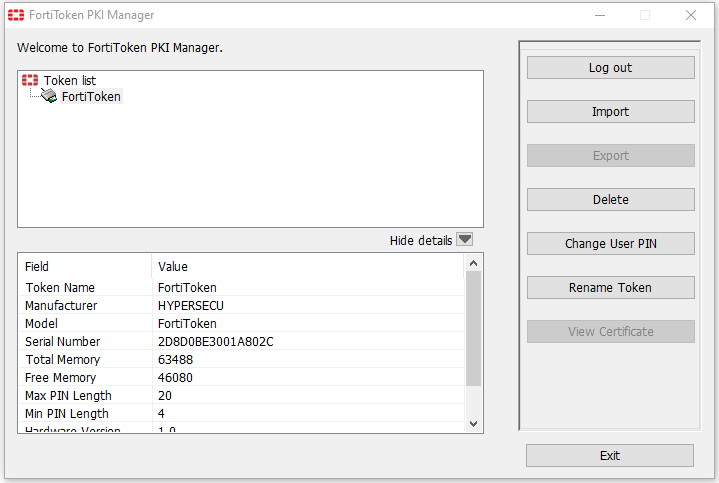Select the Manufacturer field cell
719x483 pixels.
coord(85,305)
